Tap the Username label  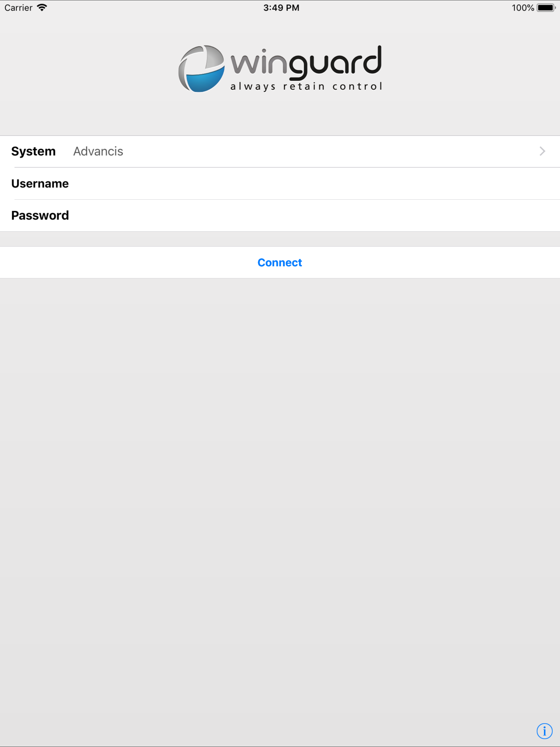point(40,183)
